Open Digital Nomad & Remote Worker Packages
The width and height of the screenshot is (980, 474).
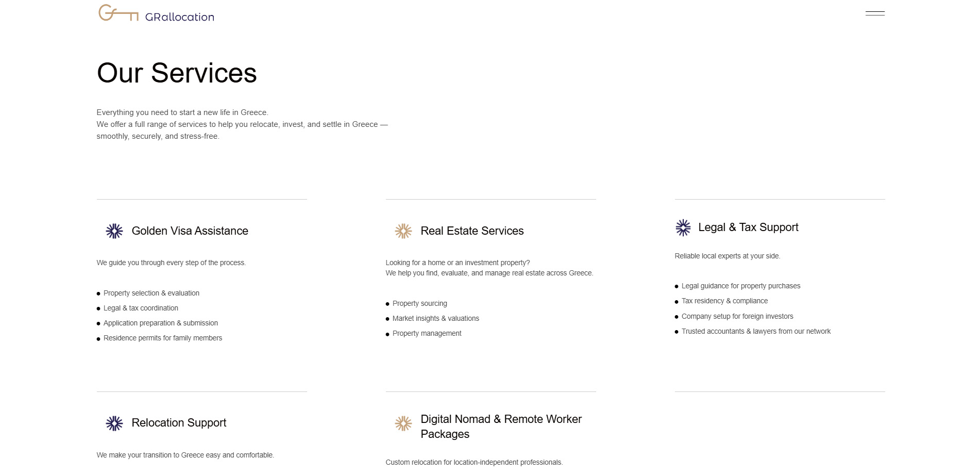501,427
